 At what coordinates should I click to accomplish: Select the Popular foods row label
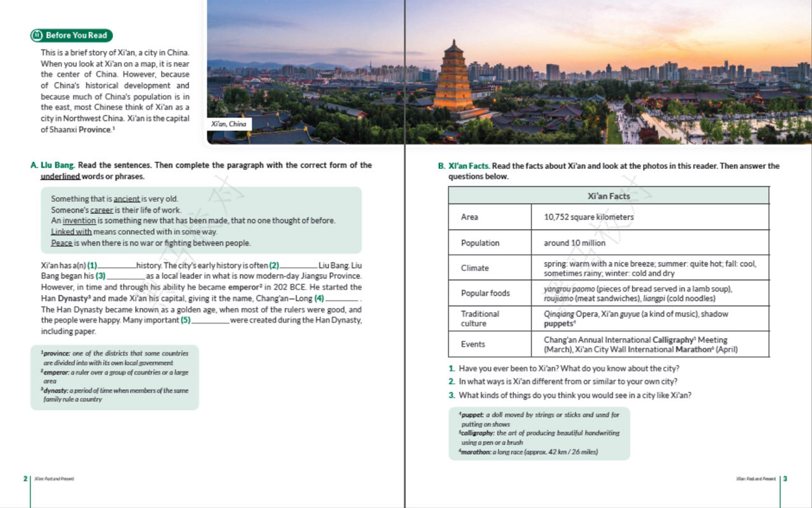pyautogui.click(x=485, y=293)
